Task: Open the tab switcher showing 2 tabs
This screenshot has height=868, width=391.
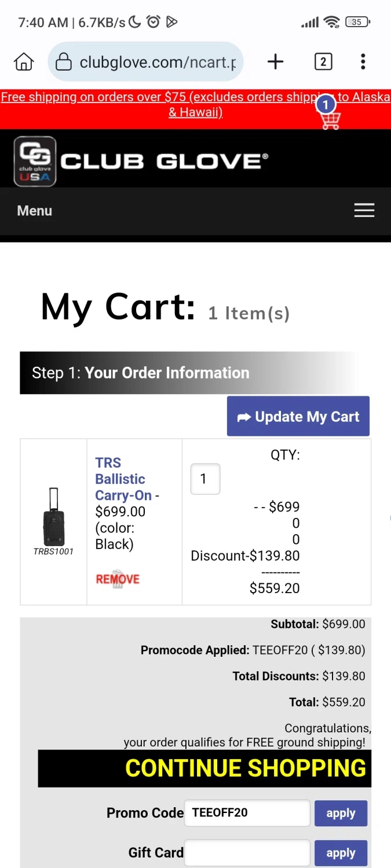Action: click(x=323, y=62)
